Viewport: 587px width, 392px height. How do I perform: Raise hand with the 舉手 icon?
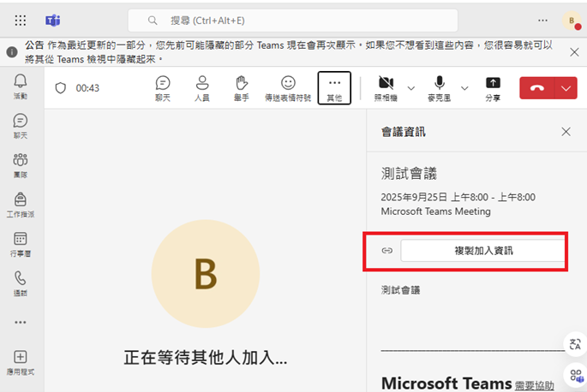pyautogui.click(x=242, y=87)
